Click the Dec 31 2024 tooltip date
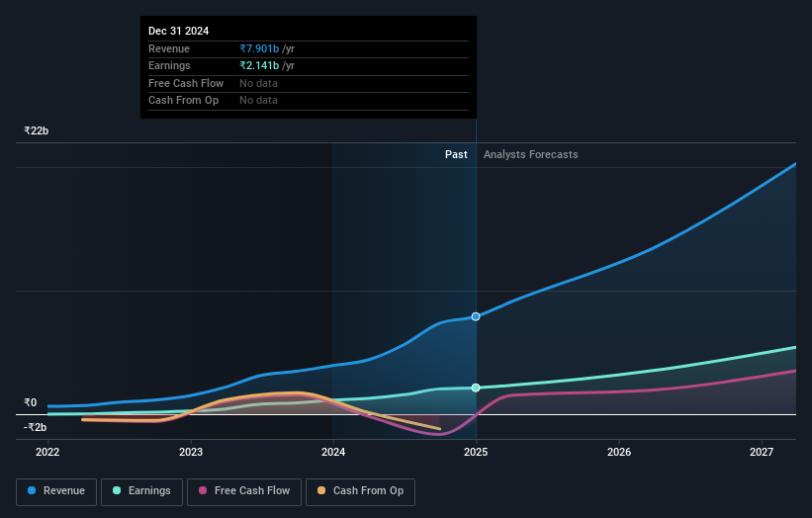Image resolution: width=812 pixels, height=518 pixels. click(179, 31)
